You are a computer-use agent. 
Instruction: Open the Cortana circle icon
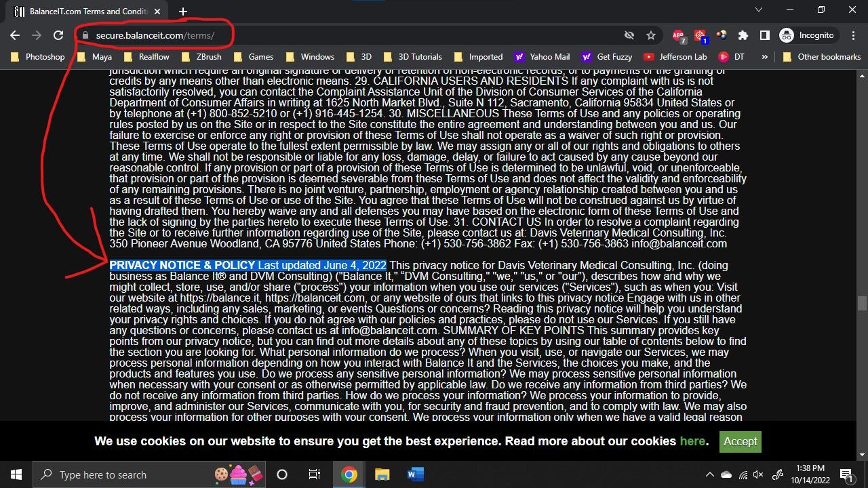click(282, 474)
